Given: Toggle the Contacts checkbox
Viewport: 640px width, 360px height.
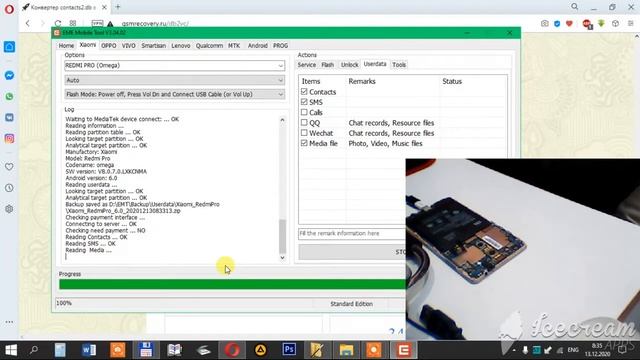Looking at the screenshot, I should tap(304, 91).
